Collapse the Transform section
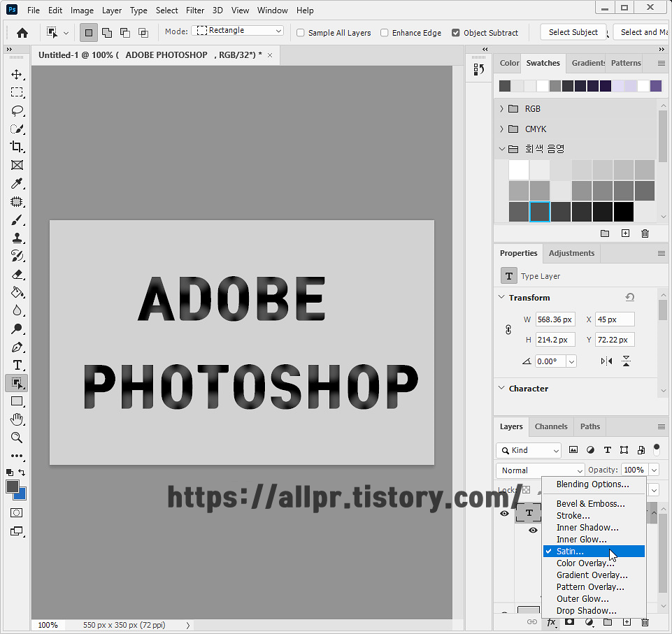Viewport: 672px width, 634px height. (x=501, y=297)
